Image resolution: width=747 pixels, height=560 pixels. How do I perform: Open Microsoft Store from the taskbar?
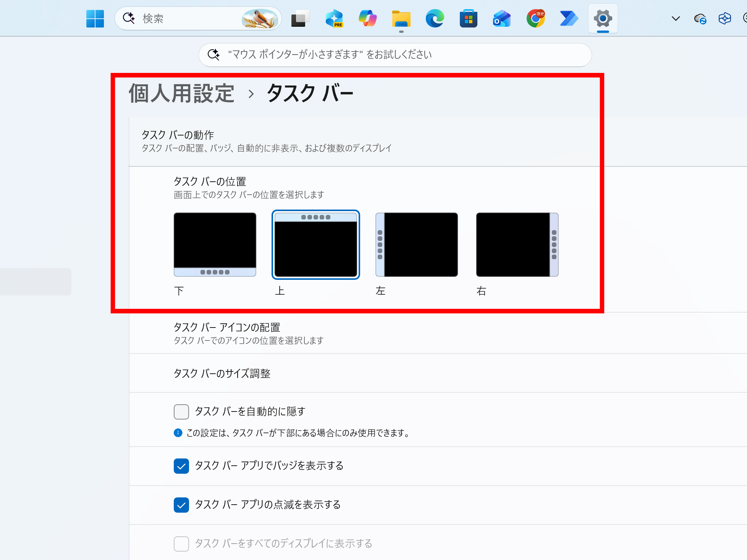click(468, 19)
